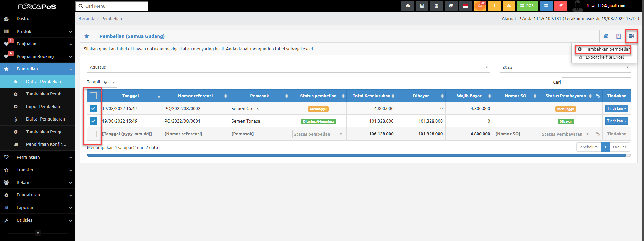Expand the Penjualan Booking sidebar menu
This screenshot has height=241, width=644.
pyautogui.click(x=38, y=56)
